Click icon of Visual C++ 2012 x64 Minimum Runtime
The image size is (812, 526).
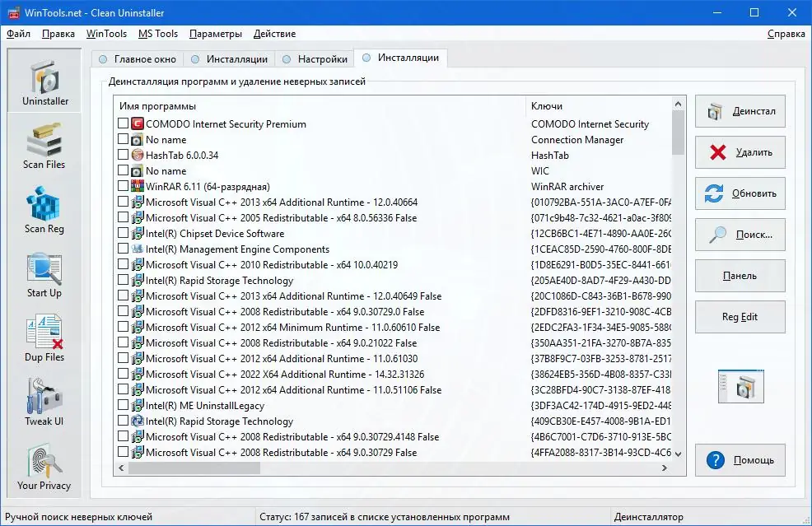(138, 327)
